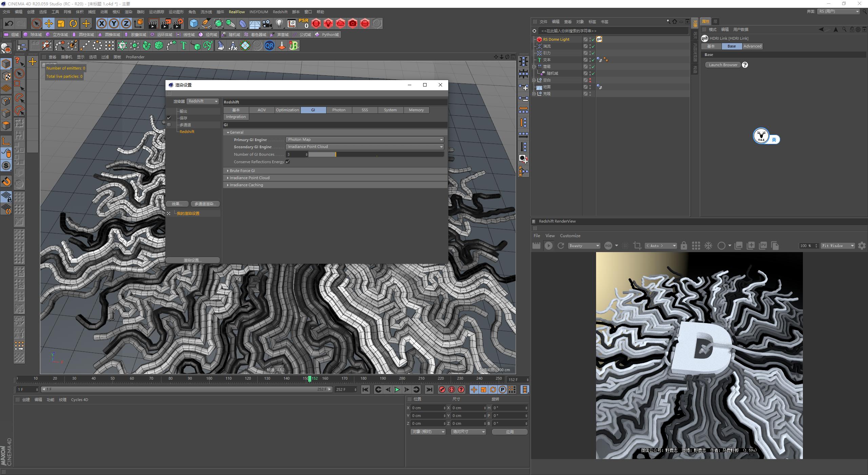
Task: Lock the X axis with the X icon
Action: click(x=102, y=23)
